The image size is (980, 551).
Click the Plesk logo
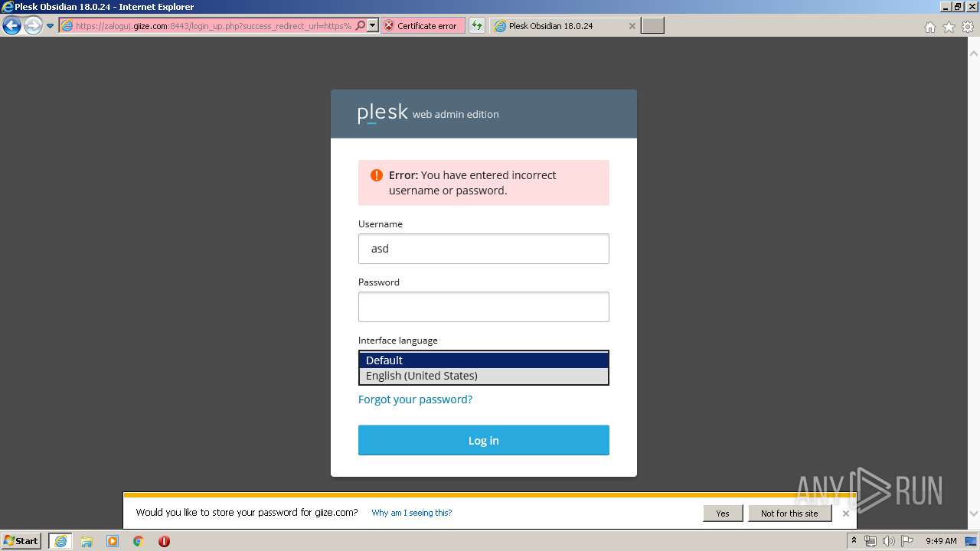click(383, 113)
